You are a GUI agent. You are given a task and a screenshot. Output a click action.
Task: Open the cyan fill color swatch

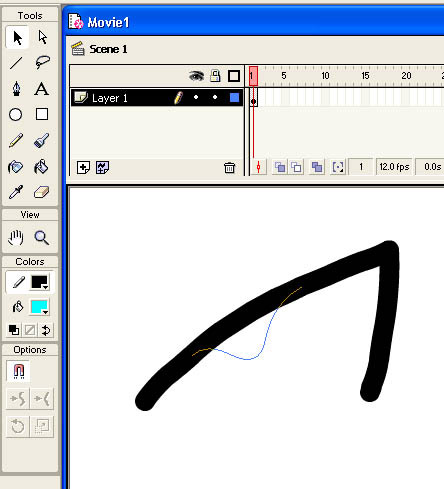pos(40,307)
